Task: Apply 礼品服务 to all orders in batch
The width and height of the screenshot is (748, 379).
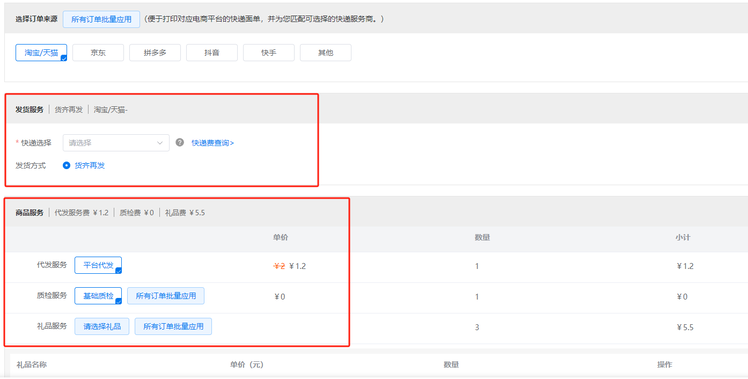Action: [x=173, y=326]
